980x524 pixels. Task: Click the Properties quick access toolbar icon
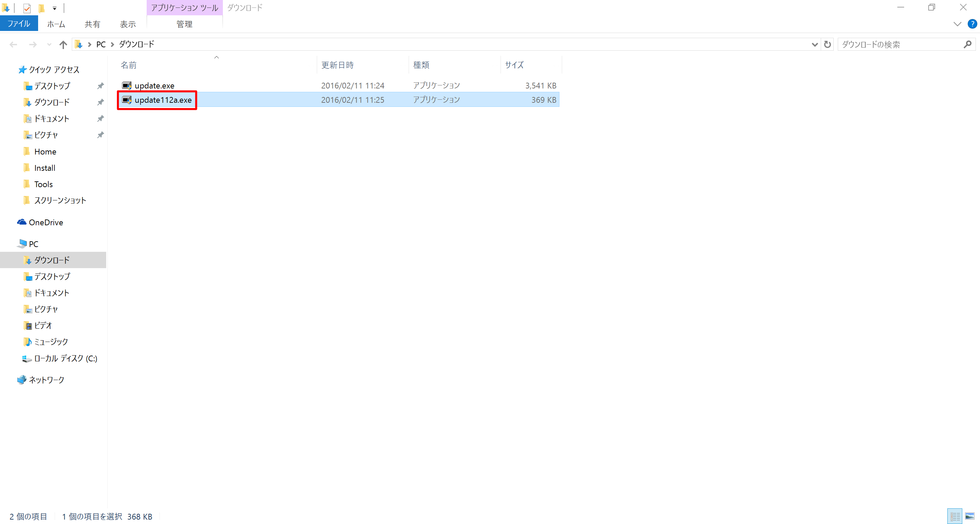pos(27,8)
